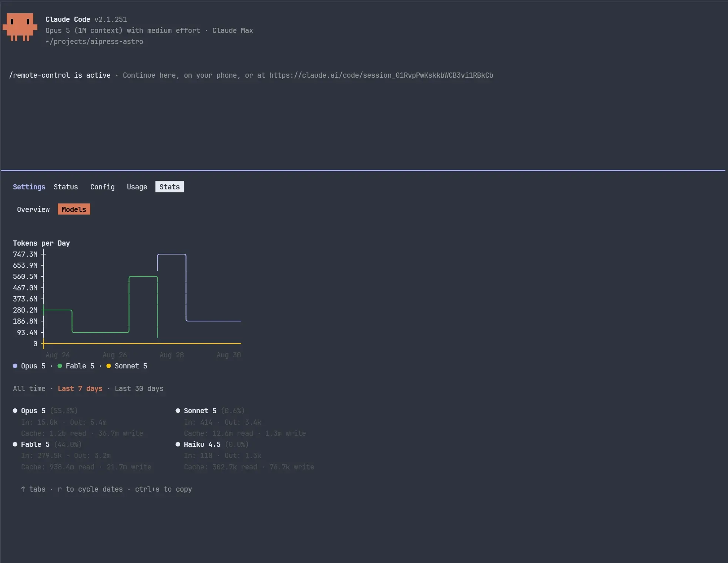This screenshot has width=728, height=563.
Task: Click the Aug 30 x-axis label
Action: [x=229, y=355]
